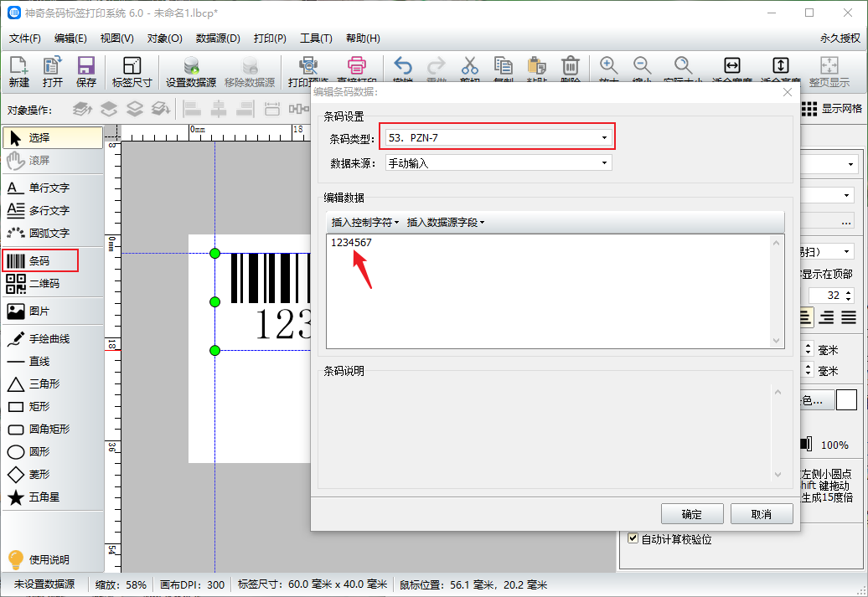This screenshot has height=597, width=868.
Task: Click the 设置数据源 database icon
Action: coord(191,71)
